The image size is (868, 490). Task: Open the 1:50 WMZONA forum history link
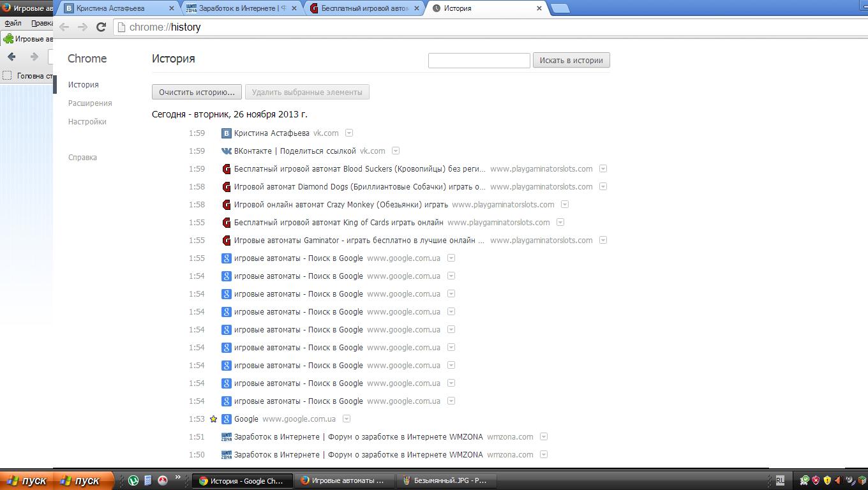tap(359, 455)
